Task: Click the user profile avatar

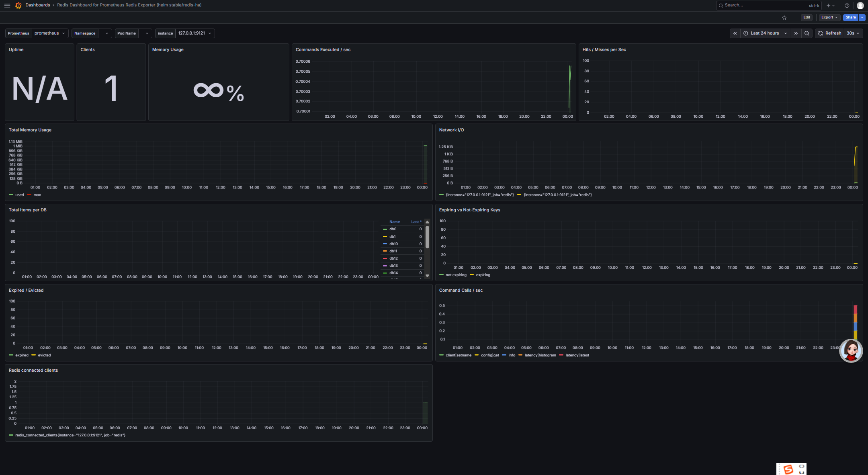Action: (x=860, y=6)
